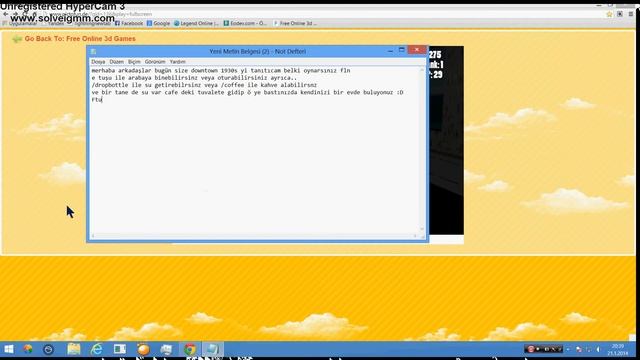Click the Notepad vertical scrollbar down arrow
Viewport: 640px width, 360px height.
pos(422,229)
